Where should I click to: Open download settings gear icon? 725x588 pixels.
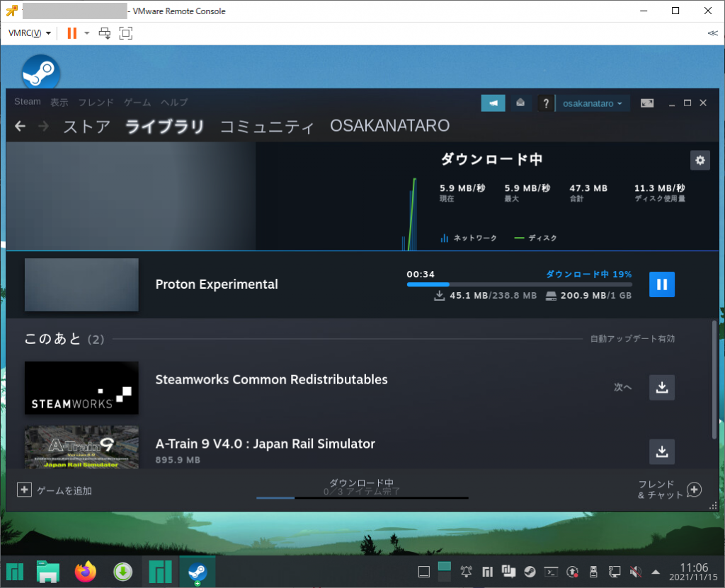700,161
